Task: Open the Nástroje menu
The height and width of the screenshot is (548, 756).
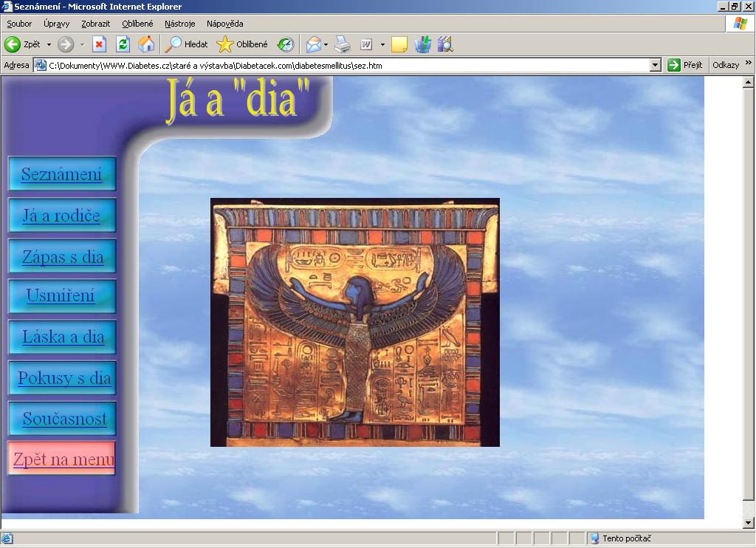Action: [x=180, y=24]
